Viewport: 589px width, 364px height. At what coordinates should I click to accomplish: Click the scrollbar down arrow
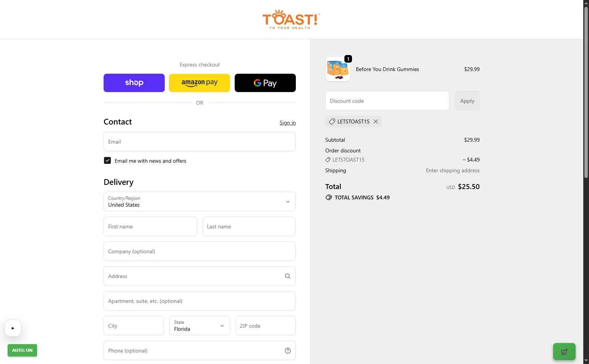point(586,361)
